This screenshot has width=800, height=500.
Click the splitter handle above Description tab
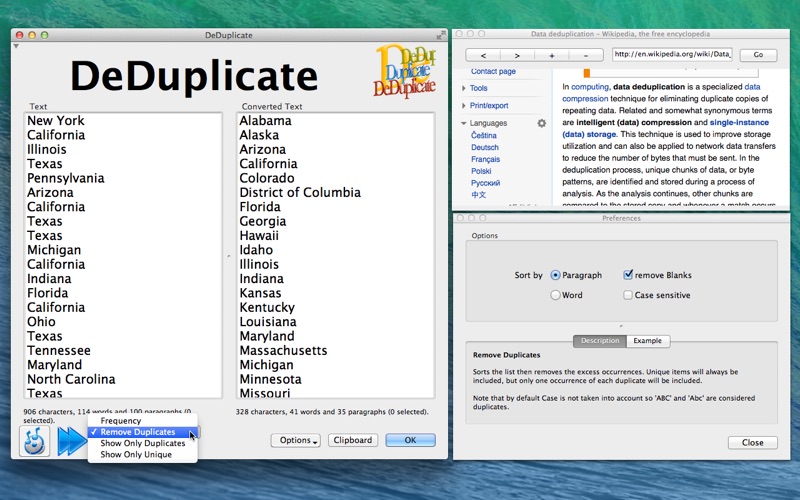pos(621,326)
